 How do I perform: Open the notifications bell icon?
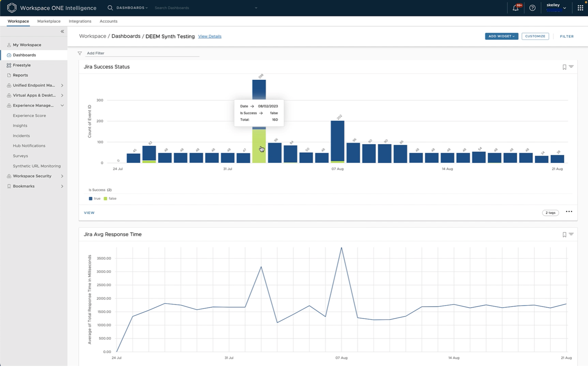coord(515,8)
